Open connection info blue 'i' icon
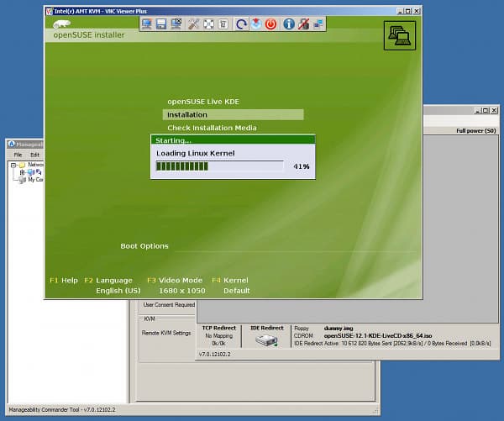Viewport: 504px width, 421px height. point(289,24)
